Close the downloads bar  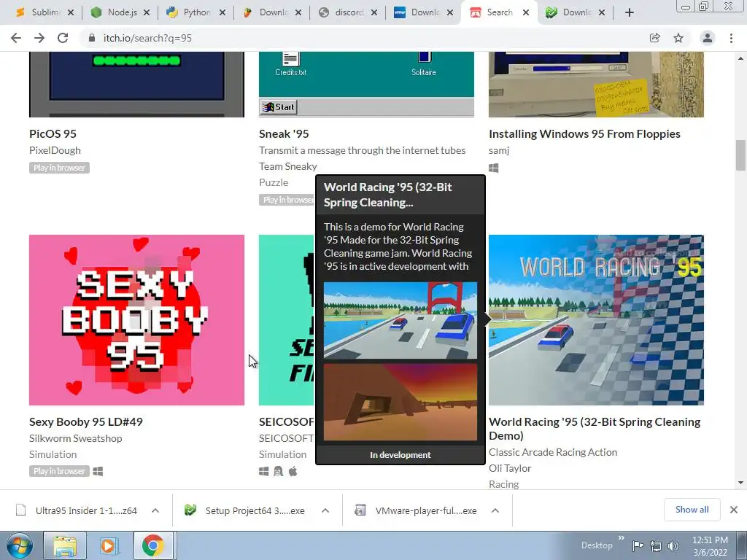pyautogui.click(x=734, y=510)
